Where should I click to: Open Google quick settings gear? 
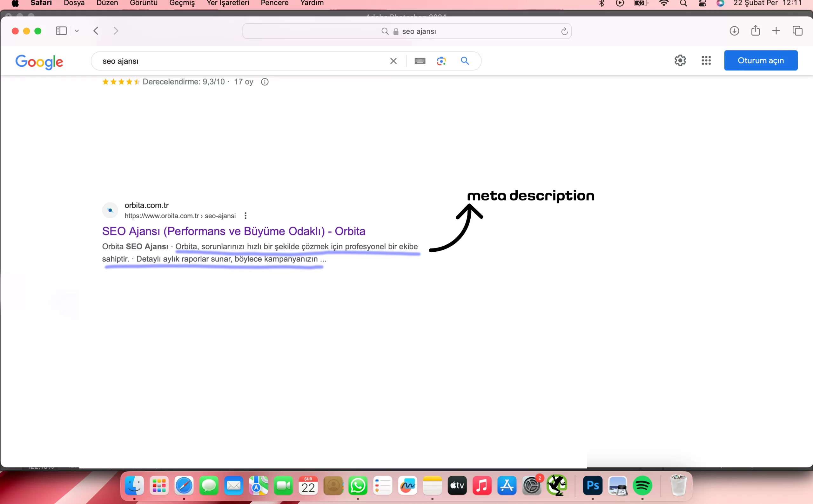[680, 60]
